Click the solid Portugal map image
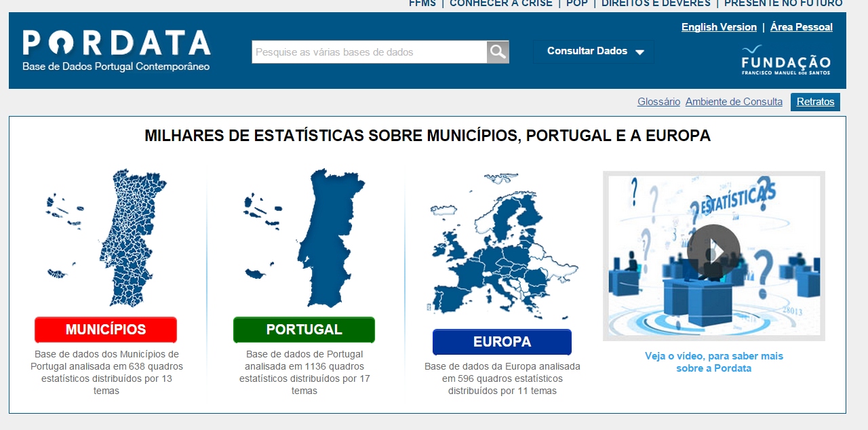This screenshot has width=868, height=430. click(x=304, y=238)
